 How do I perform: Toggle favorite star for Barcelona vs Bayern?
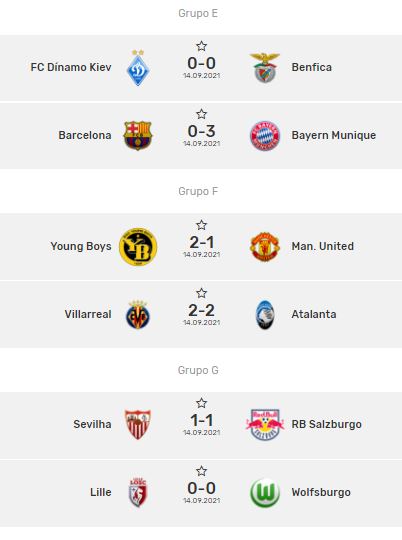[202, 114]
